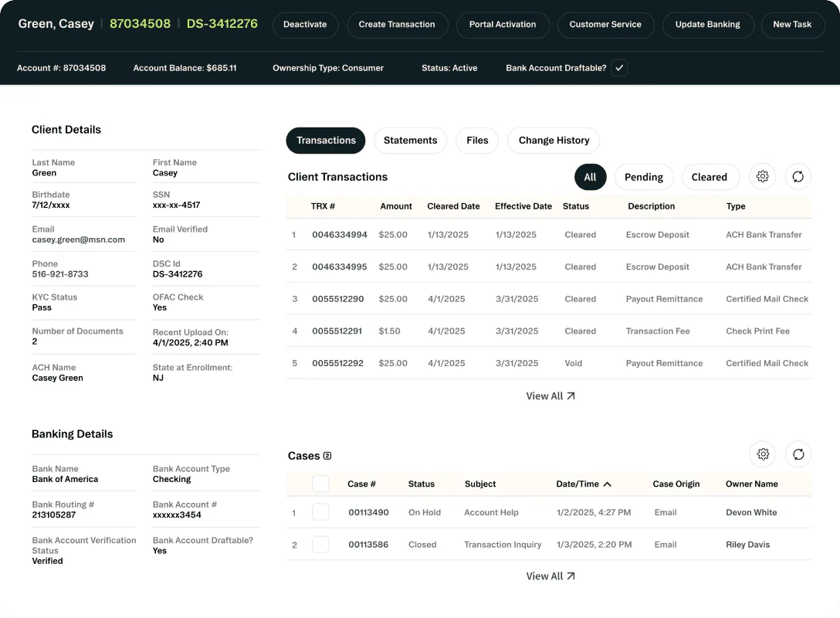840x618 pixels.
Task: Sort cases by Date/Time column arrow
Action: pyautogui.click(x=607, y=484)
